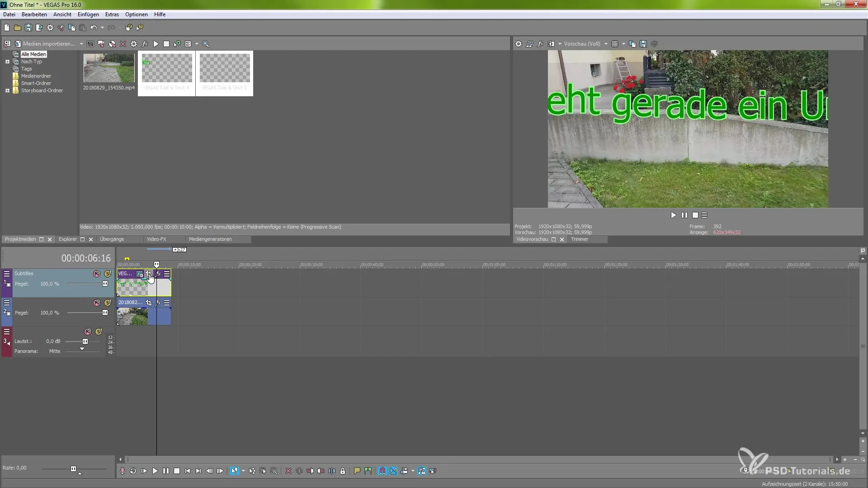Expand the Storyboard-Ordner tree node
Screen dimensions: 868x488
tap(7, 90)
